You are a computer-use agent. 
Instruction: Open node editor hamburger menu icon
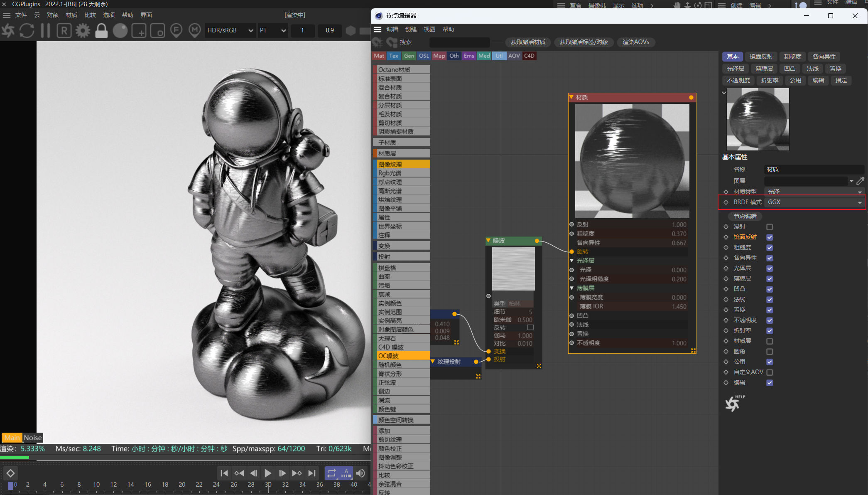[x=378, y=29]
